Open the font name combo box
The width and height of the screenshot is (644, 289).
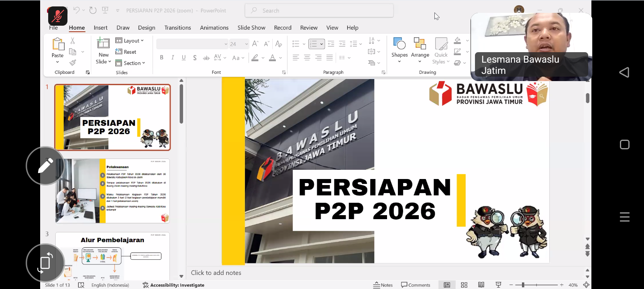pyautogui.click(x=192, y=44)
